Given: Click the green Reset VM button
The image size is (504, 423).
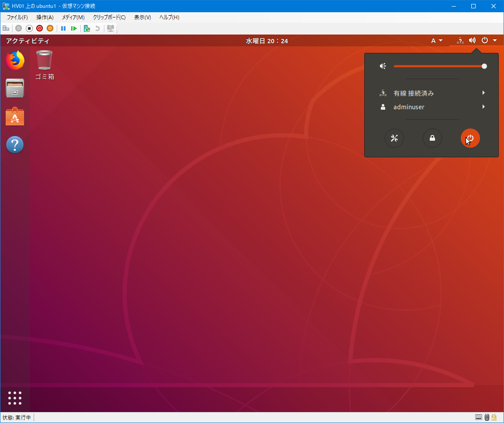Looking at the screenshot, I should click(74, 28).
